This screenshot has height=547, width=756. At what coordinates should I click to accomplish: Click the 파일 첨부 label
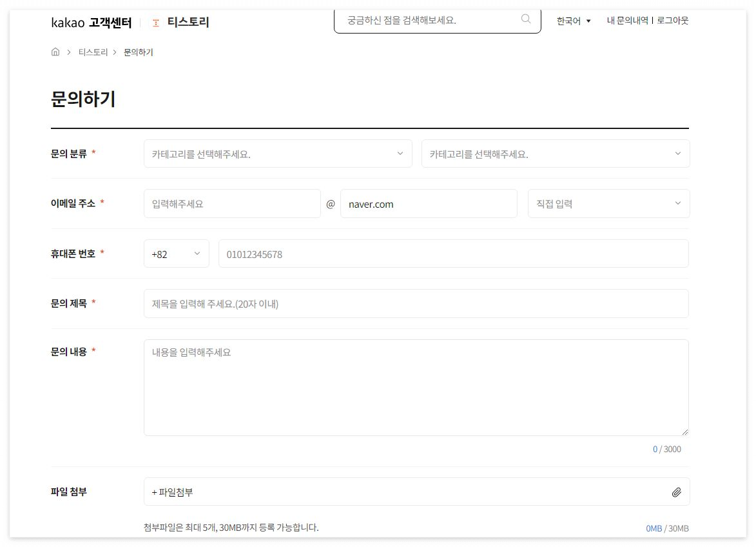69,492
